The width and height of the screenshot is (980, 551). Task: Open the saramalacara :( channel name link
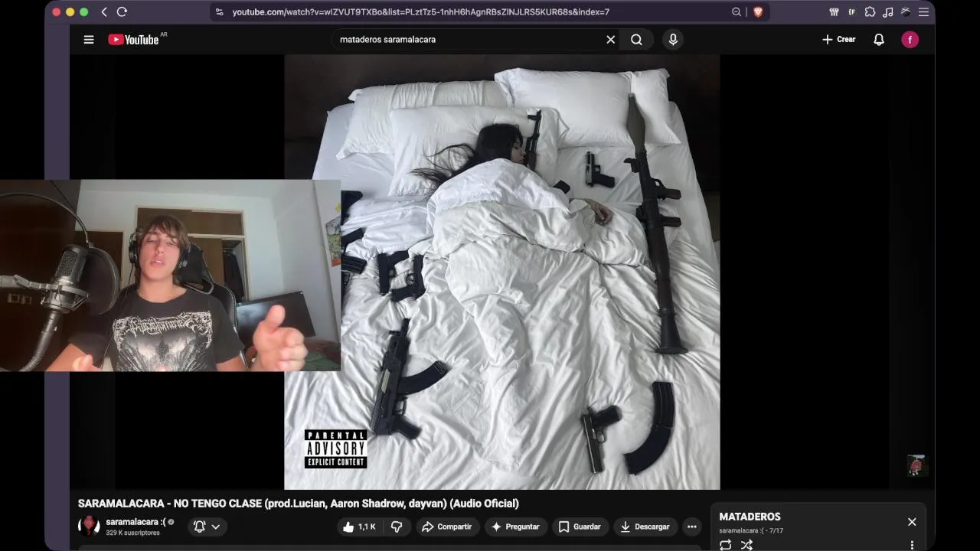pos(136,522)
